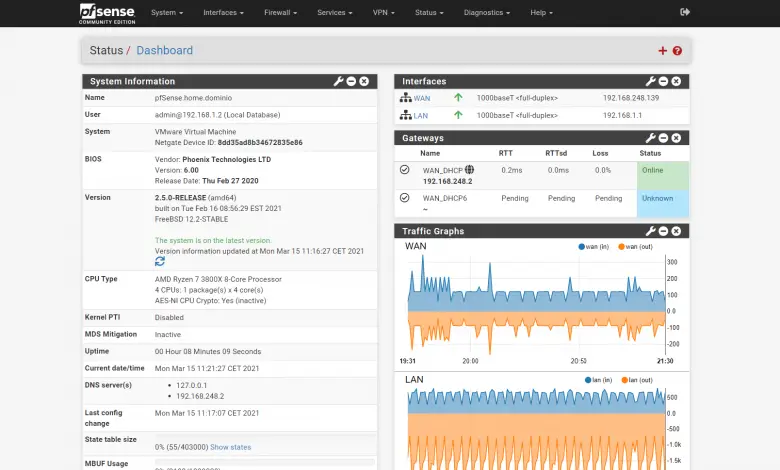Open the red help question mark icon
The image size is (780, 470).
[677, 51]
